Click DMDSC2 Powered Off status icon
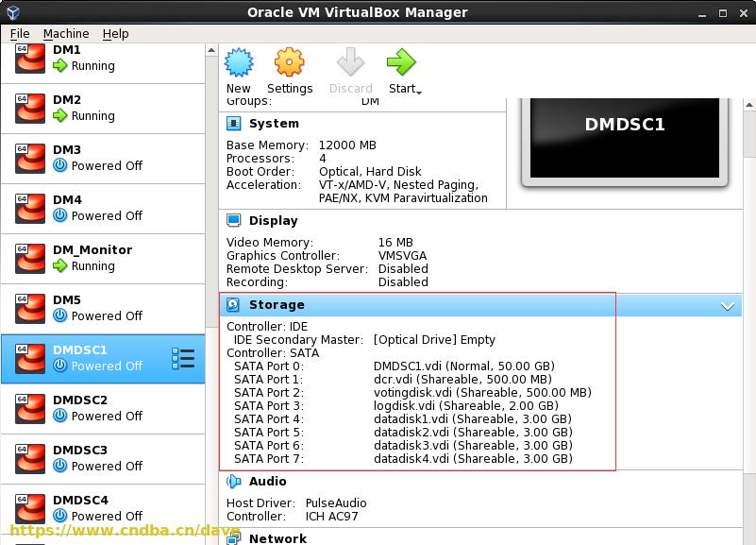756x545 pixels. click(x=59, y=416)
